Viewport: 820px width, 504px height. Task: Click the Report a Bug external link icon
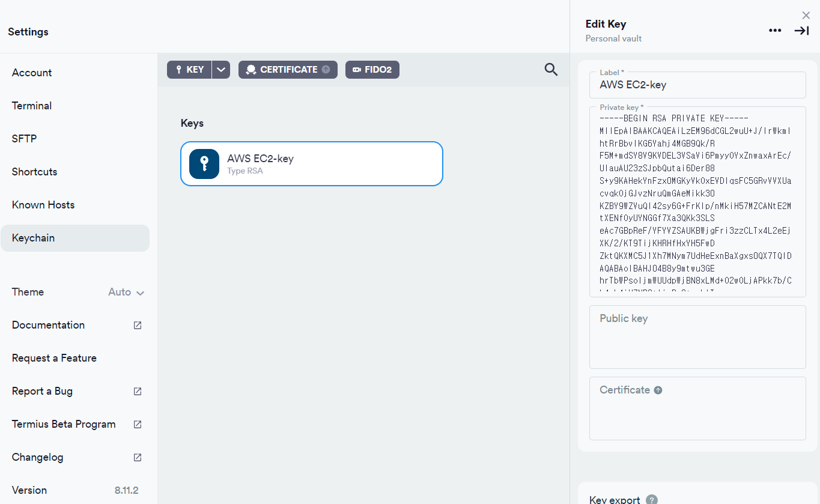[x=138, y=391]
